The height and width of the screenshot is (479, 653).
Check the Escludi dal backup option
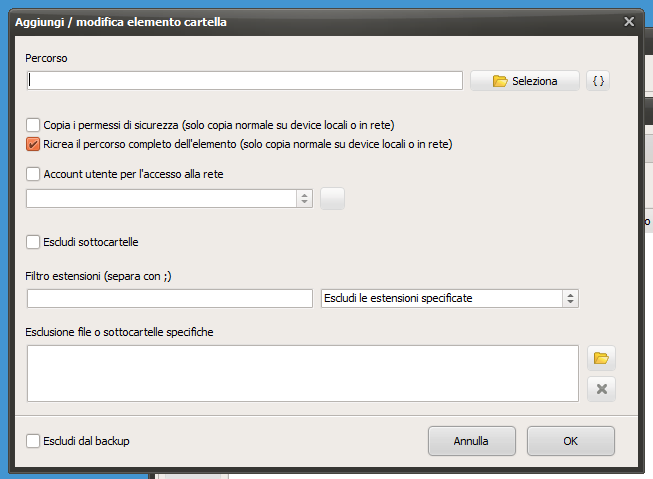(33, 441)
